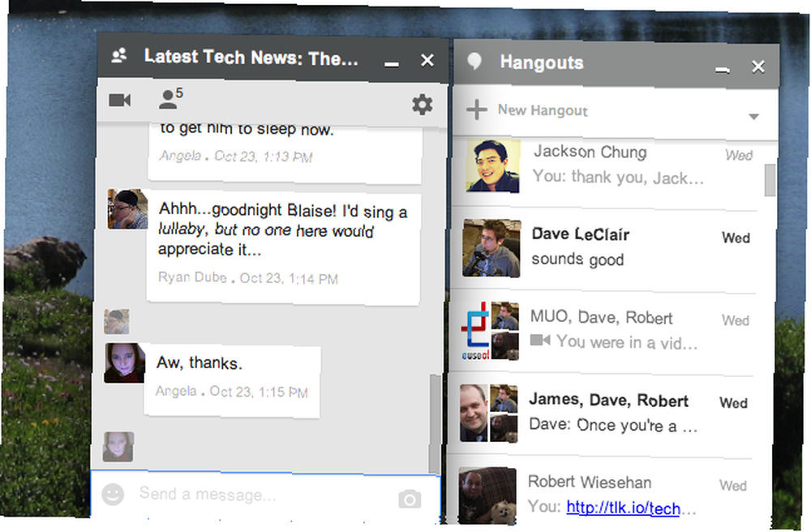811x532 pixels.
Task: Click the MUO group avatar logo
Action: 475,331
